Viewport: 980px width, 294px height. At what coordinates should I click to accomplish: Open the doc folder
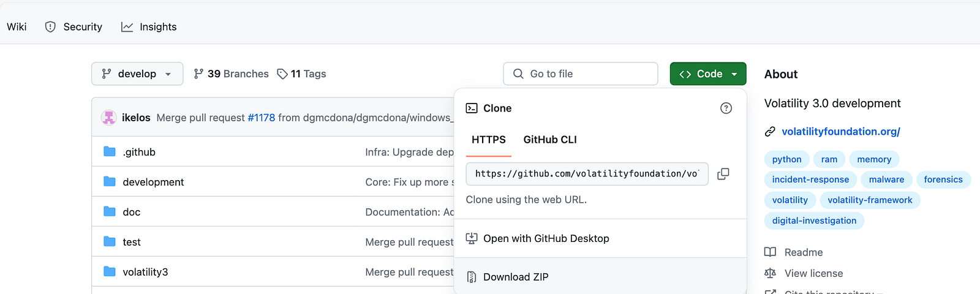(132, 212)
